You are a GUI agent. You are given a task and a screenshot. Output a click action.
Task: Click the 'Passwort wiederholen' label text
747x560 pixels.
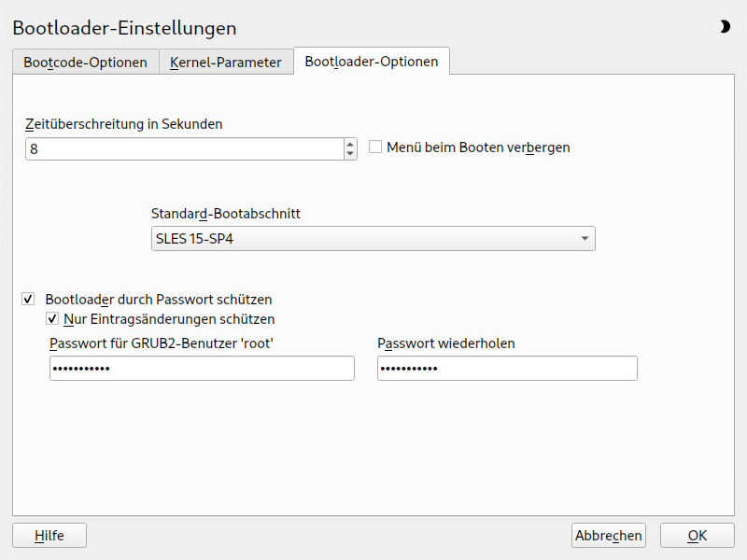(446, 343)
